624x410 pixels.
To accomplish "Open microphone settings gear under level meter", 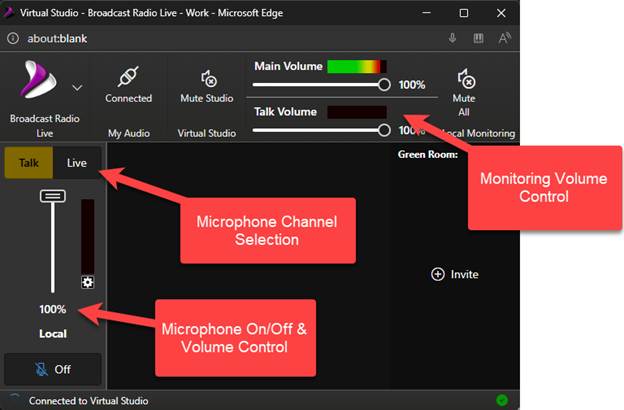I will [88, 282].
